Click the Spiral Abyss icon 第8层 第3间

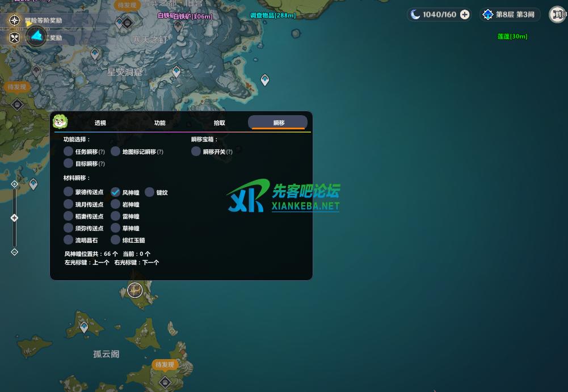click(487, 15)
